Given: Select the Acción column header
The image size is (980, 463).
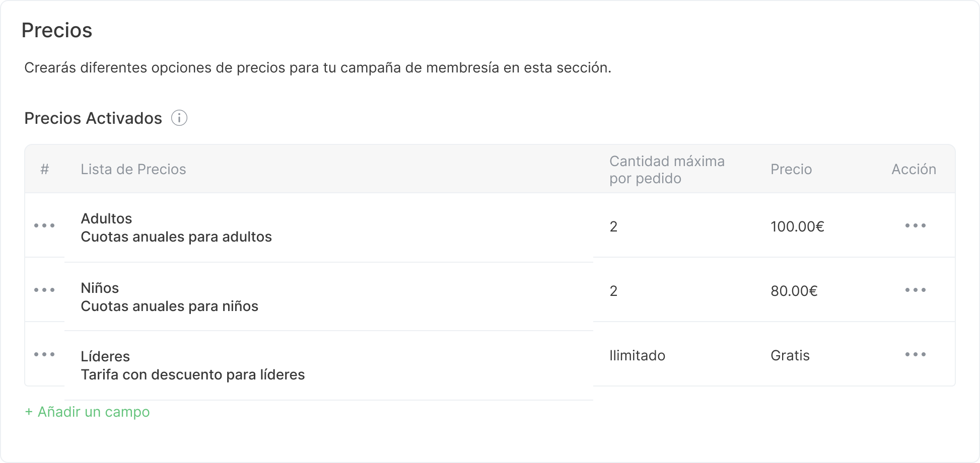Looking at the screenshot, I should [x=913, y=169].
